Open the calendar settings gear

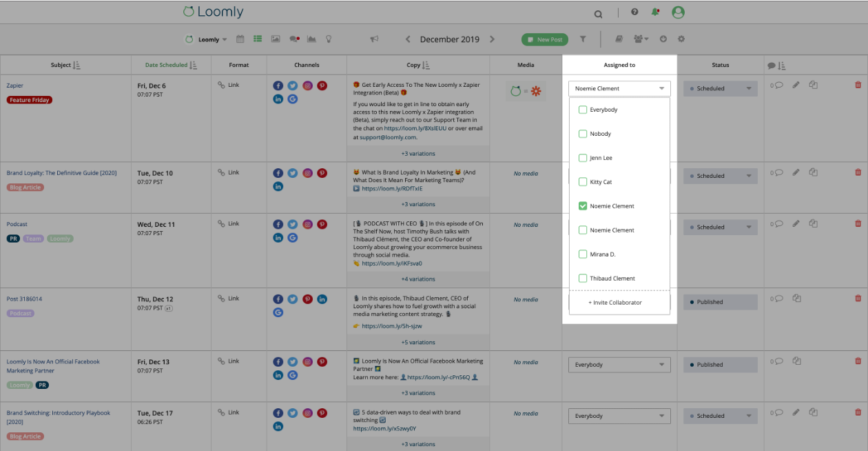click(681, 39)
